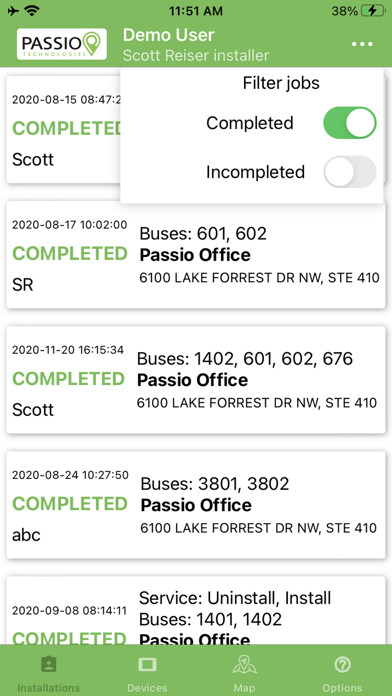Open the three-dot more options menu

coord(362,44)
